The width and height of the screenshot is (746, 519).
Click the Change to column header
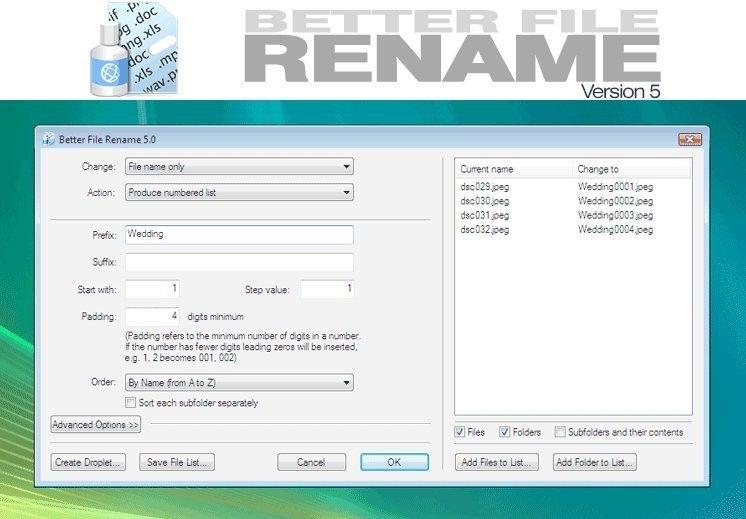tap(632, 169)
